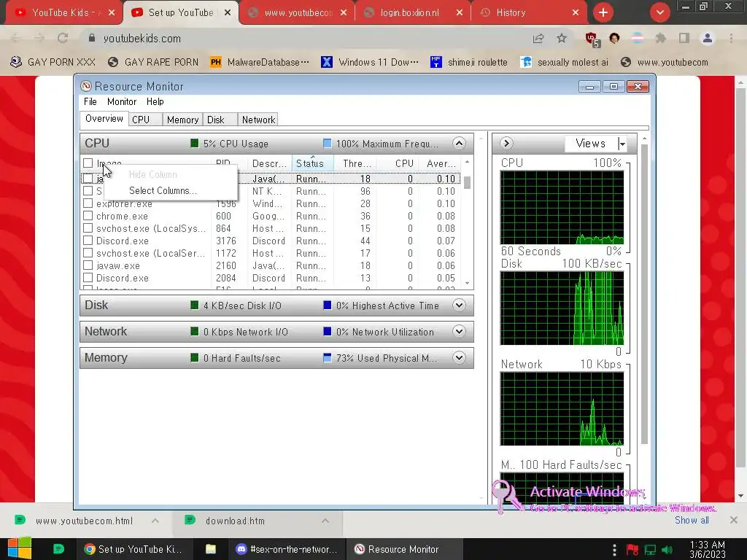This screenshot has height=560, width=747.
Task: Open options chevron for www.youtubecom.html download
Action: click(155, 521)
